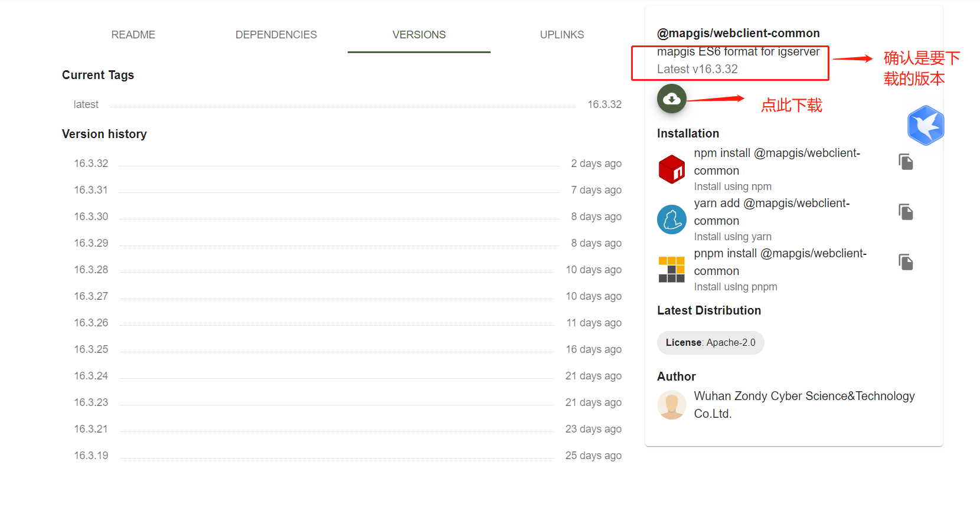The image size is (980, 524).
Task: Switch to the DEPENDENCIES tab
Action: coord(276,35)
